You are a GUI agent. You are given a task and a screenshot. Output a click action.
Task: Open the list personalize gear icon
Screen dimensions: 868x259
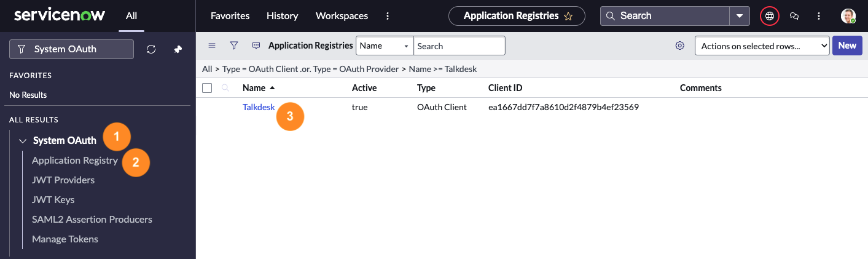tap(680, 46)
